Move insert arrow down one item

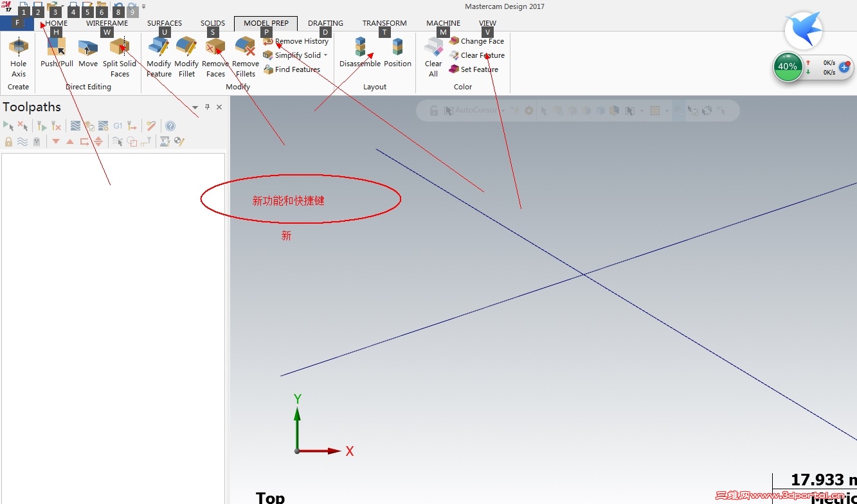click(56, 141)
